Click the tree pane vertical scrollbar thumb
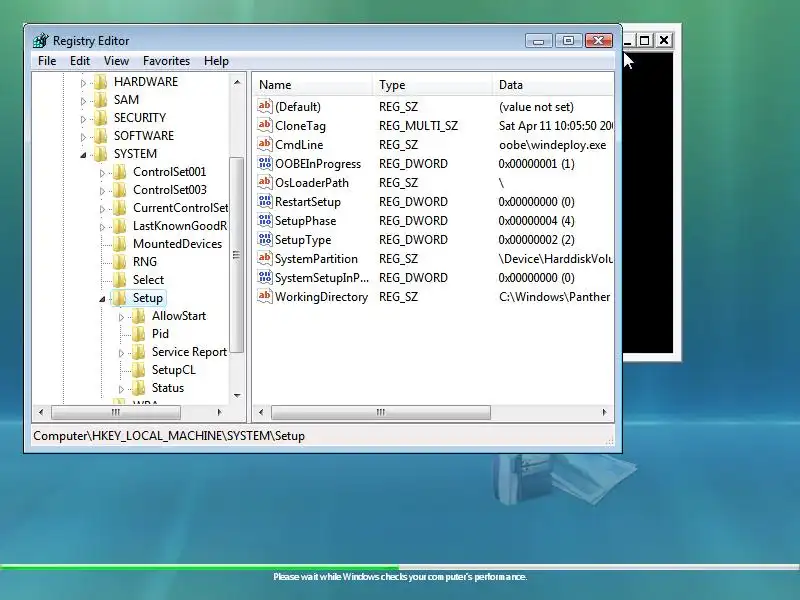This screenshot has height=600, width=800. (236, 255)
